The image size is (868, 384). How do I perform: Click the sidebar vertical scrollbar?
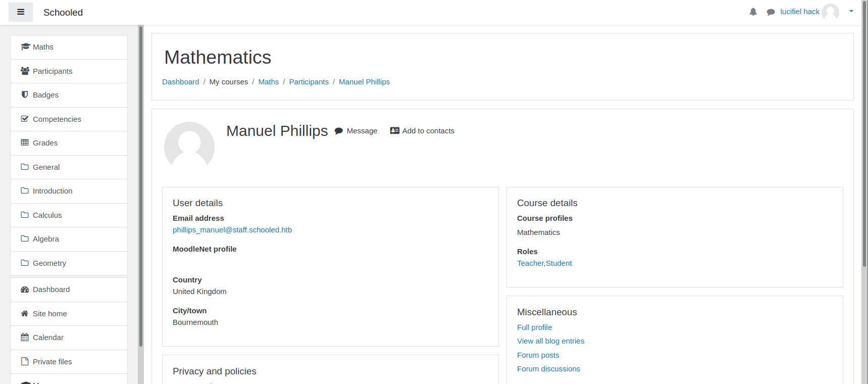pos(141,187)
